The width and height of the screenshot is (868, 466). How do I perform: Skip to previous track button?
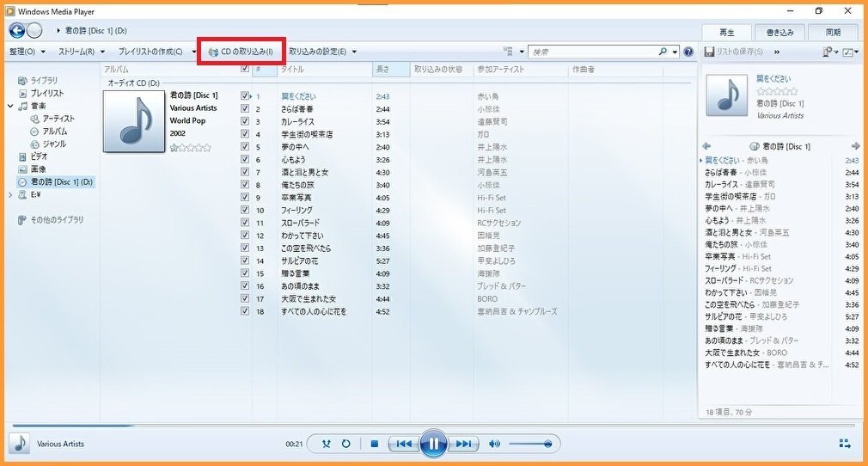pyautogui.click(x=404, y=444)
